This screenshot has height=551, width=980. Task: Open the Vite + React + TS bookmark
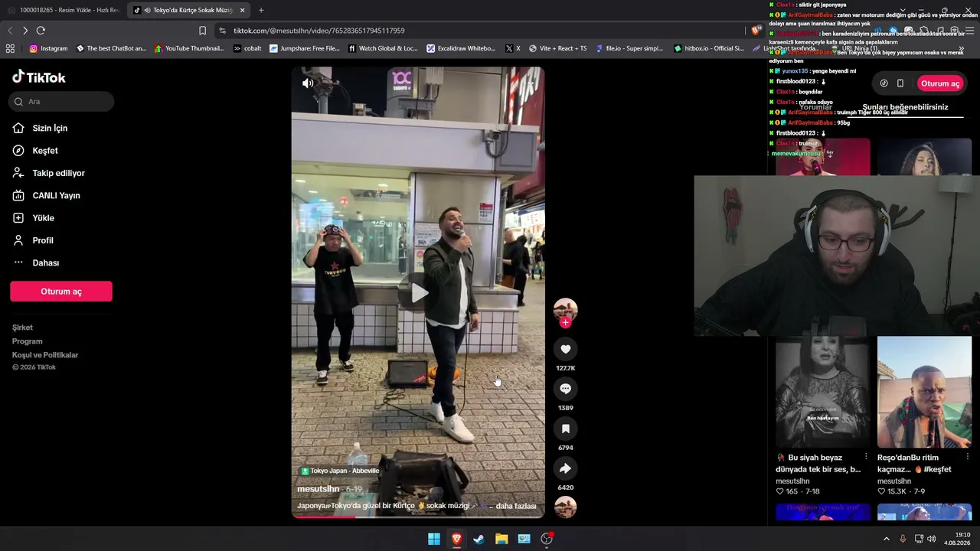pos(557,48)
